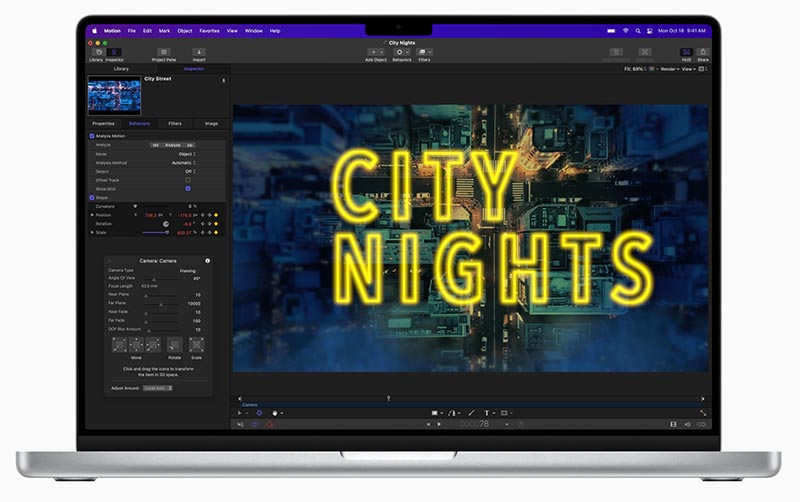Open the canvas Render dropdown

(x=670, y=69)
